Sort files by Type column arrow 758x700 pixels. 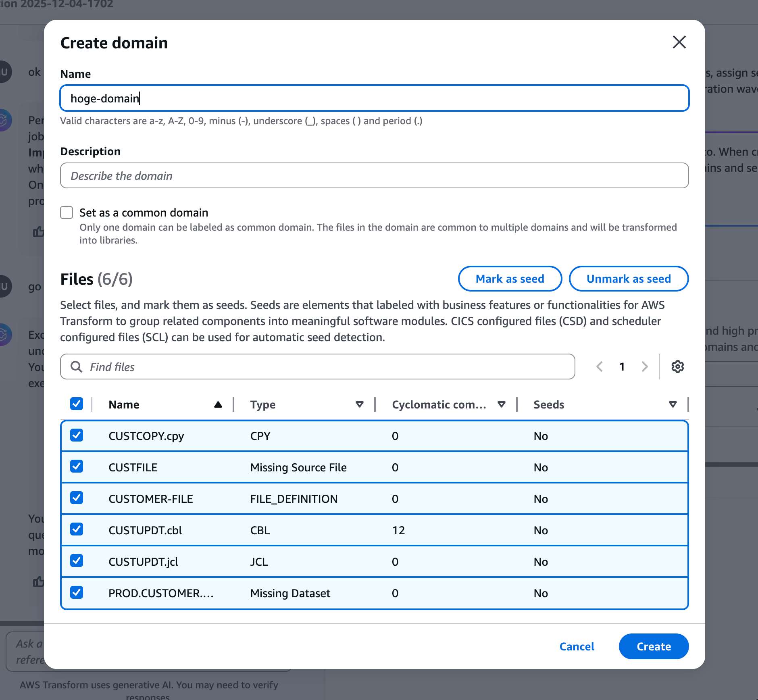(x=359, y=404)
